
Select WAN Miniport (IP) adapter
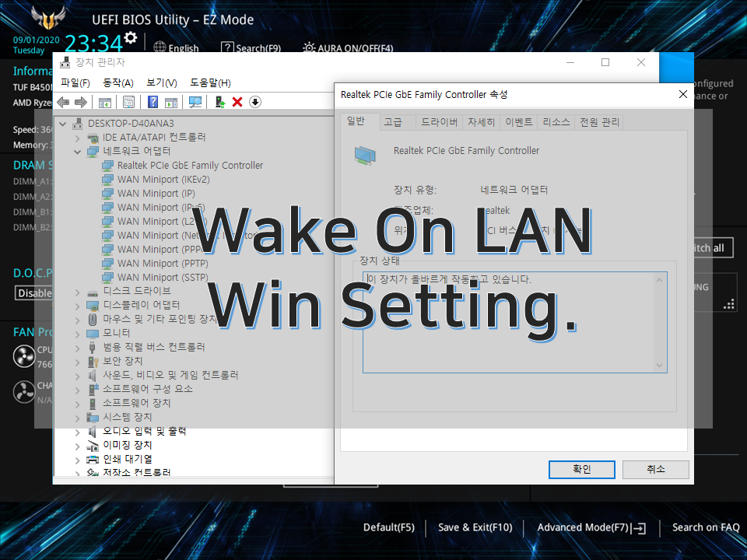point(156,194)
